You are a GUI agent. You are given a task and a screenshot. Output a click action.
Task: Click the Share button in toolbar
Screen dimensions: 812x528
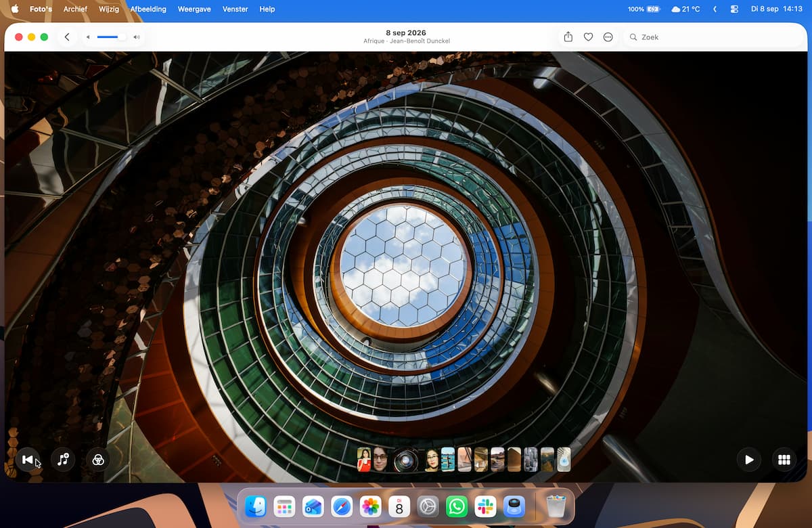pos(568,37)
